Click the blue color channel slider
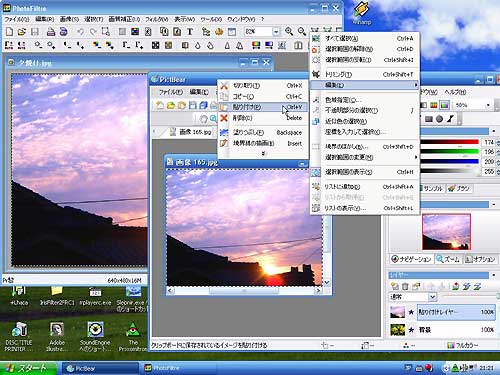Viewport: 500px width, 375px height. coord(449,162)
